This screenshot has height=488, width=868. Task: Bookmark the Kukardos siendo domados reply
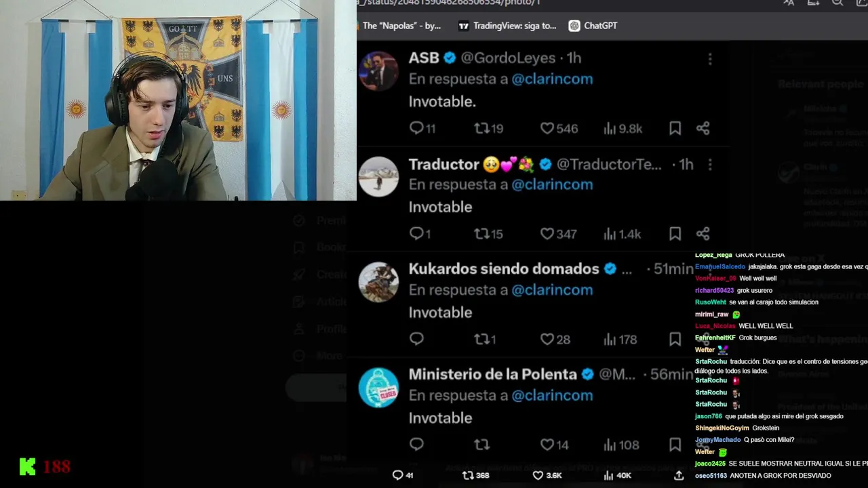pyautogui.click(x=675, y=340)
